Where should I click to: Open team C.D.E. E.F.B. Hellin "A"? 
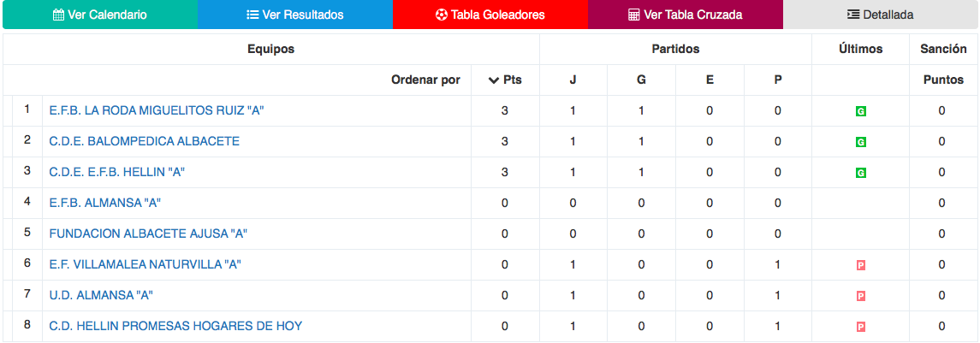(x=116, y=172)
